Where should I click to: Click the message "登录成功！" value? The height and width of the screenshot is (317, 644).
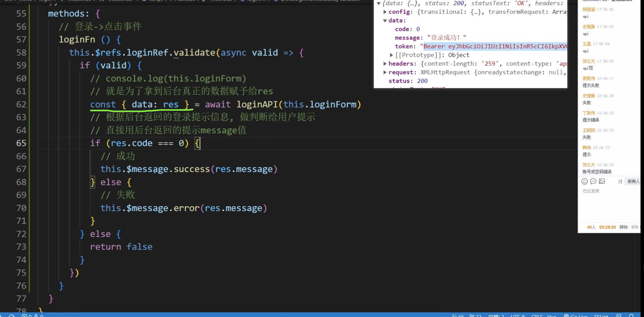pos(447,38)
